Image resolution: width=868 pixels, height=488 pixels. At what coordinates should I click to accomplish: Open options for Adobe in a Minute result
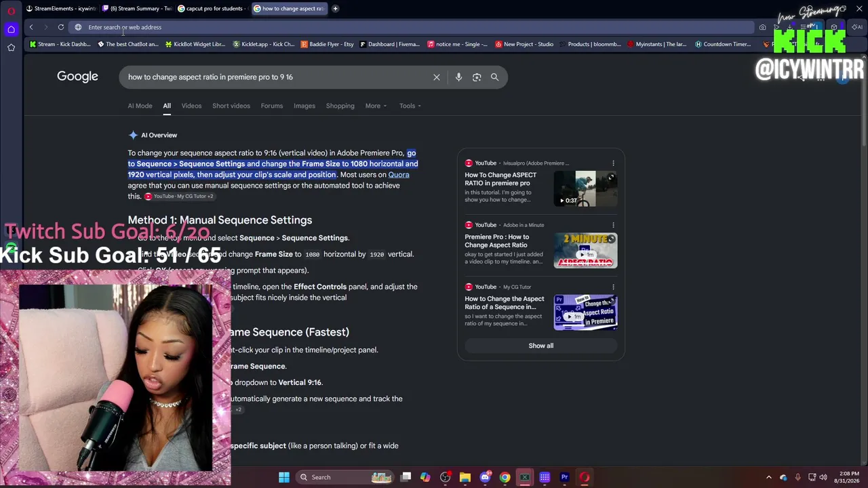(613, 225)
